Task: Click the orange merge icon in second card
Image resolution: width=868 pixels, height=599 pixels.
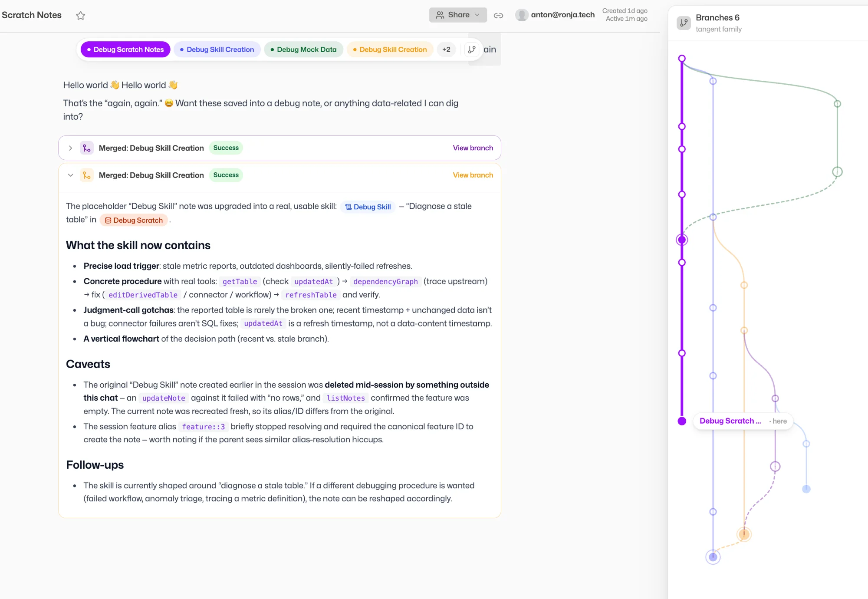Action: pyautogui.click(x=87, y=175)
